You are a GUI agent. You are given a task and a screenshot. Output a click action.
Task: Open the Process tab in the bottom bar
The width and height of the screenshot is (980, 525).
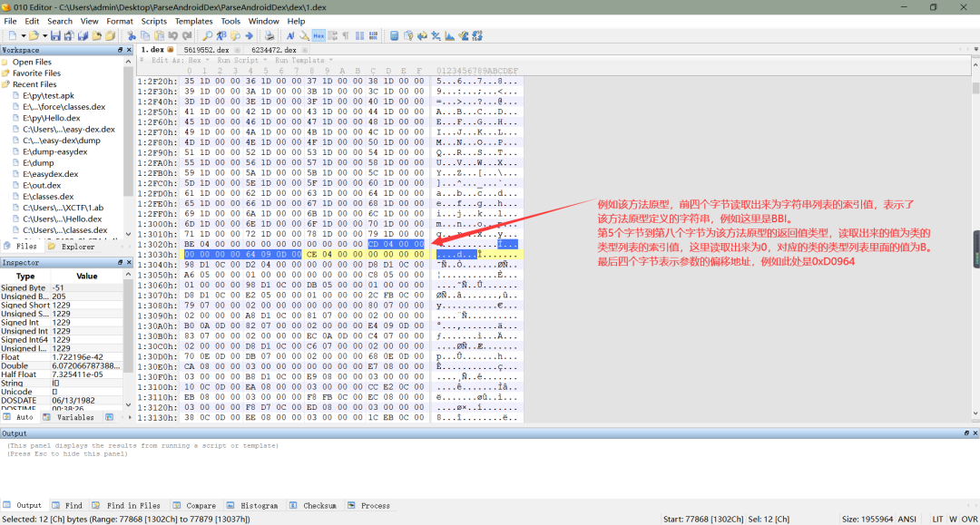point(368,506)
